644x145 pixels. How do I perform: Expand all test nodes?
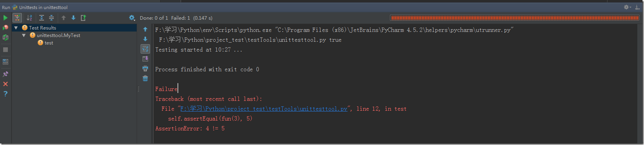pyautogui.click(x=41, y=18)
